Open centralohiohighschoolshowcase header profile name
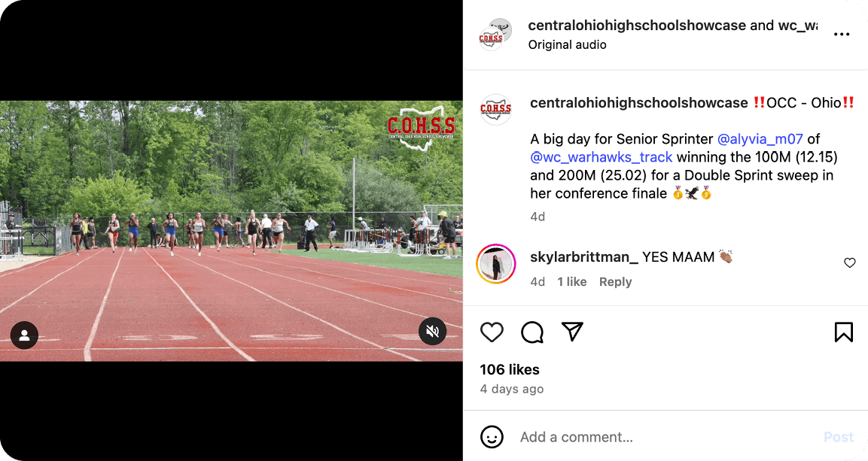 (x=637, y=26)
